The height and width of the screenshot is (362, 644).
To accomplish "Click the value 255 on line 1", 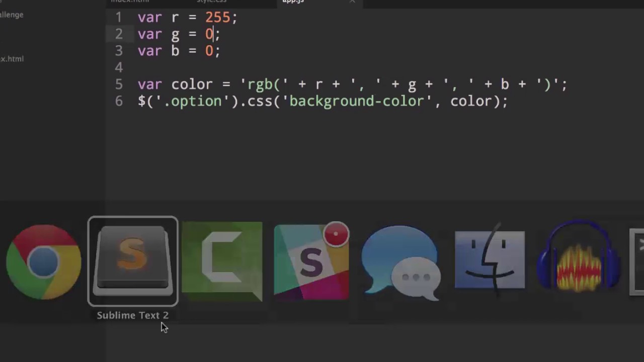I will [x=217, y=18].
